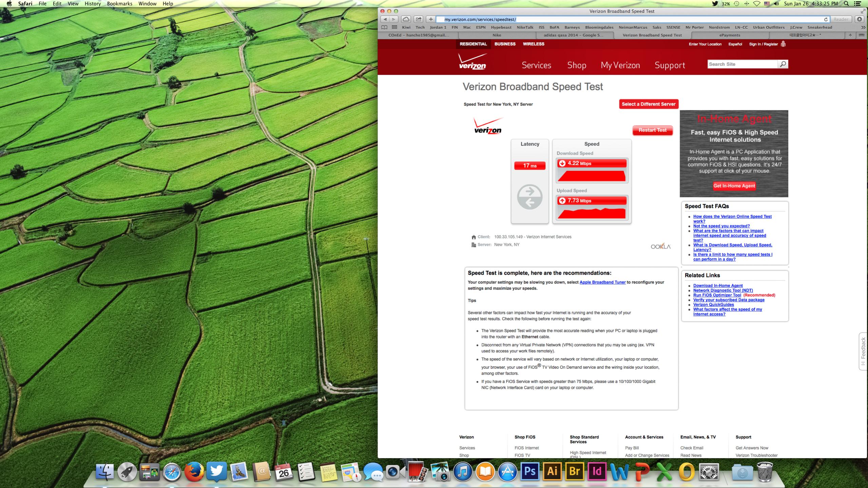Open InDesign from the Dock
The width and height of the screenshot is (868, 488).
coord(597,472)
